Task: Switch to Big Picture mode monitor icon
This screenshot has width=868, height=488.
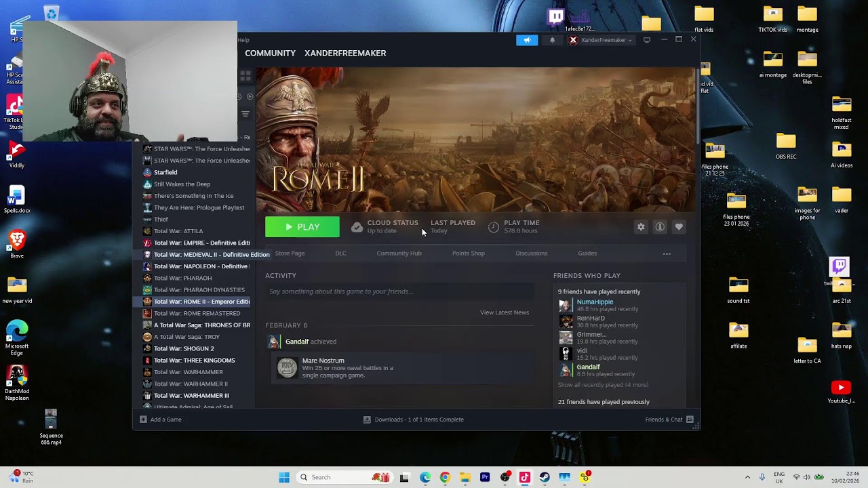Action: point(647,40)
